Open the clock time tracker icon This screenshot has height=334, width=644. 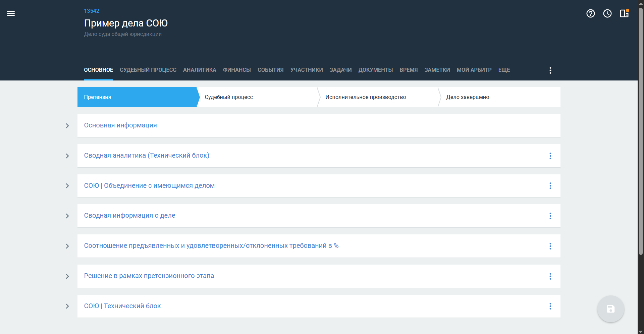[x=607, y=13]
